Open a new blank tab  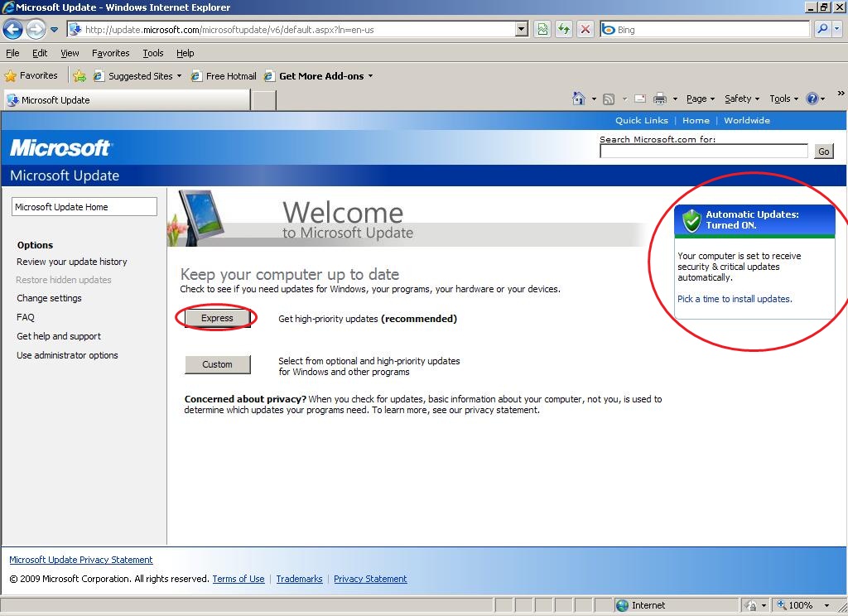[x=264, y=100]
